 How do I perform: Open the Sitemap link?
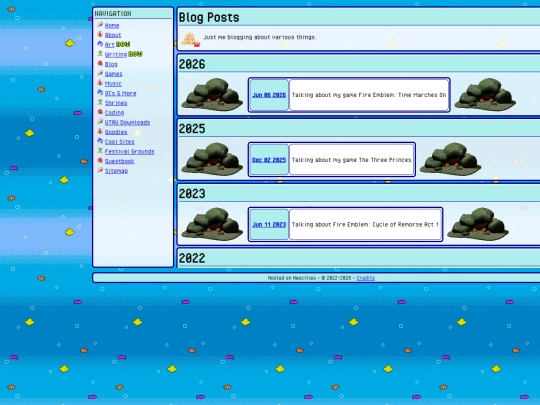pyautogui.click(x=116, y=171)
